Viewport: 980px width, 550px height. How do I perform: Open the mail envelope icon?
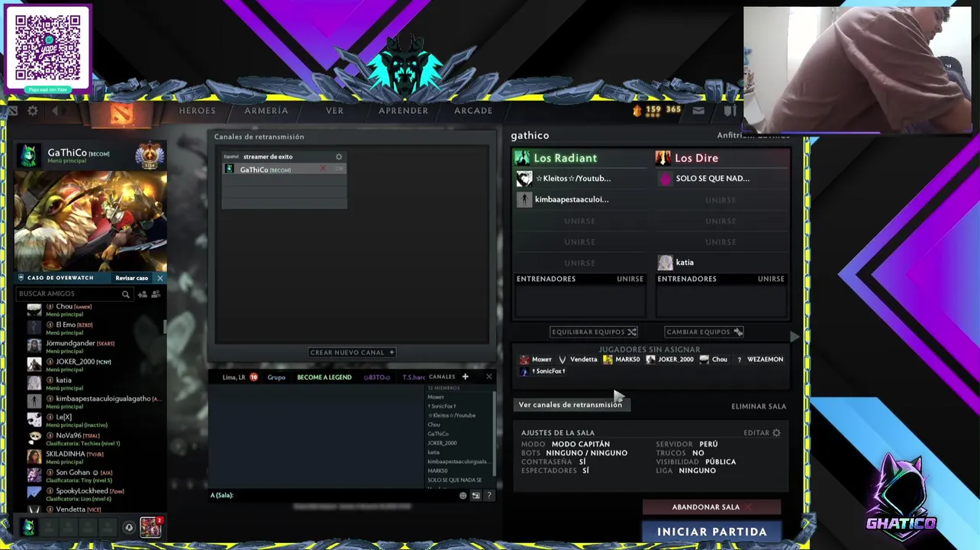pyautogui.click(x=698, y=111)
